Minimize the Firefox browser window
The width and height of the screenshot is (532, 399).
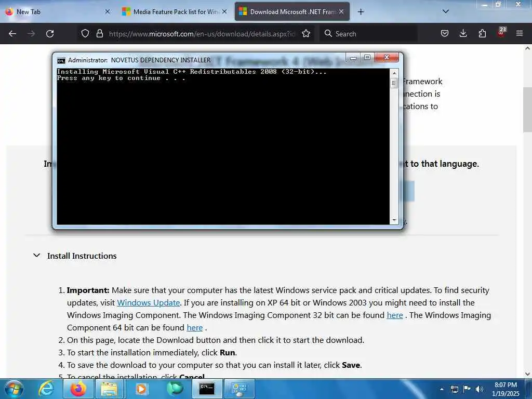pyautogui.click(x=485, y=4)
